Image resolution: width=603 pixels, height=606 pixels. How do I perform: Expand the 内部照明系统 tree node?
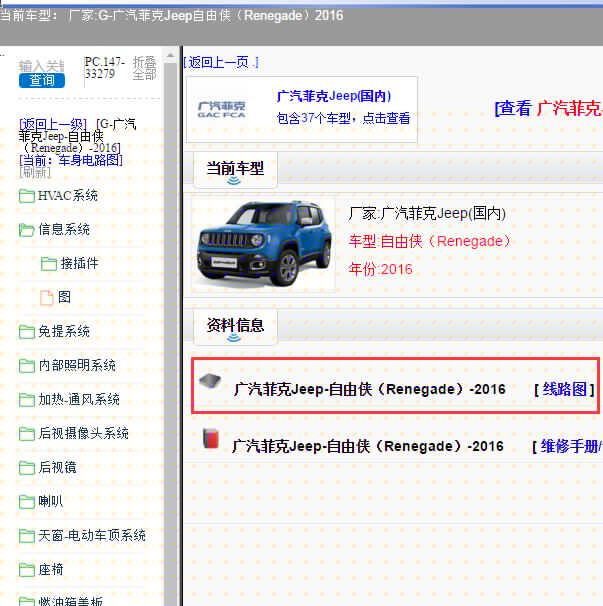click(x=76, y=366)
